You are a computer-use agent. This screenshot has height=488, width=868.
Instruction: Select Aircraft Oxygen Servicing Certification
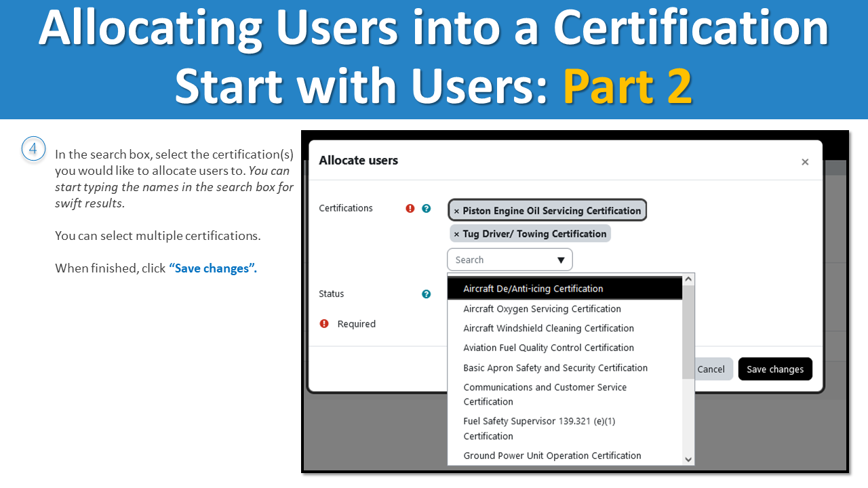(542, 308)
